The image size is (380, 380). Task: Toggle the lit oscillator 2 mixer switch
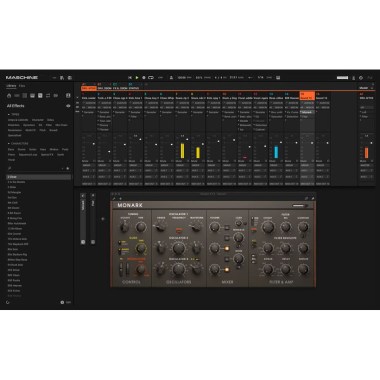coord(227,249)
